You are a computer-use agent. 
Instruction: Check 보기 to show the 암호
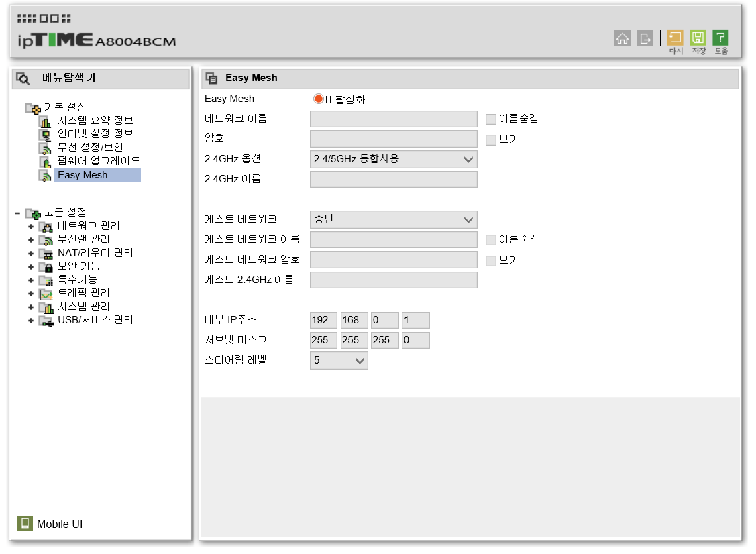(491, 140)
